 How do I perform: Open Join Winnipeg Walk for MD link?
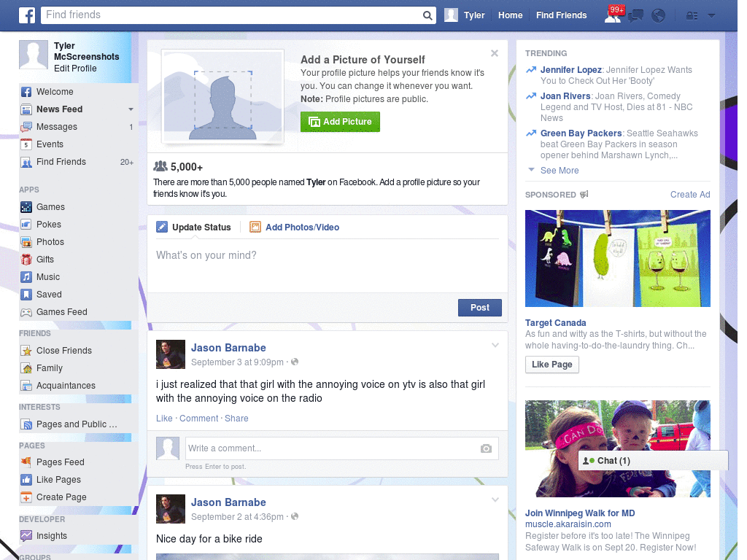(x=580, y=513)
